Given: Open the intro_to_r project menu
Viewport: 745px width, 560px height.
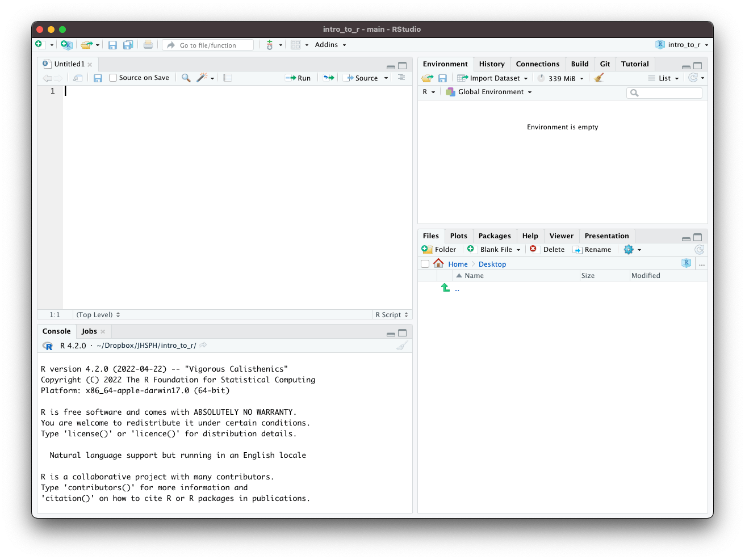Looking at the screenshot, I should click(681, 44).
